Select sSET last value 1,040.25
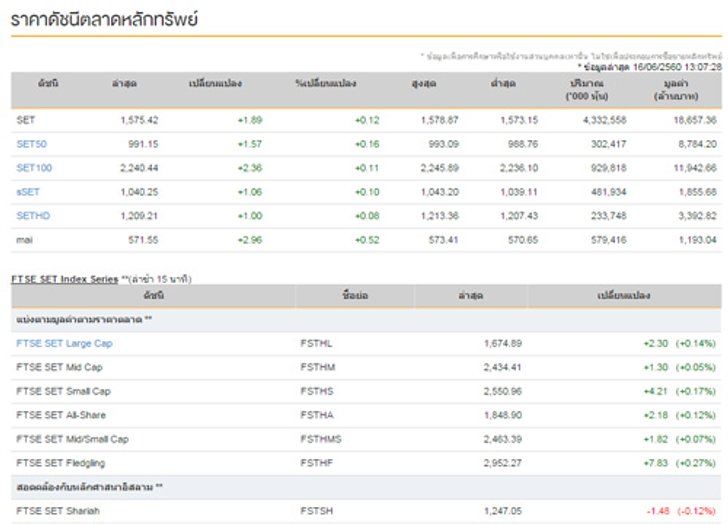 pyautogui.click(x=139, y=192)
